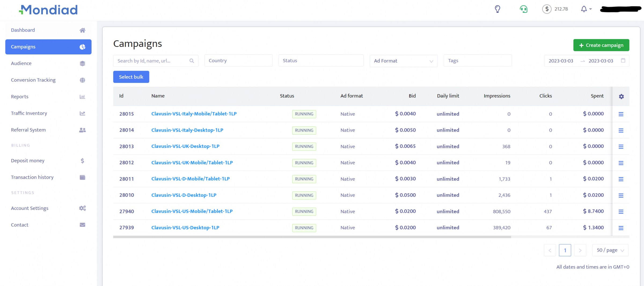Click the search by Id, name field
This screenshot has width=644, height=286.
coord(156,61)
